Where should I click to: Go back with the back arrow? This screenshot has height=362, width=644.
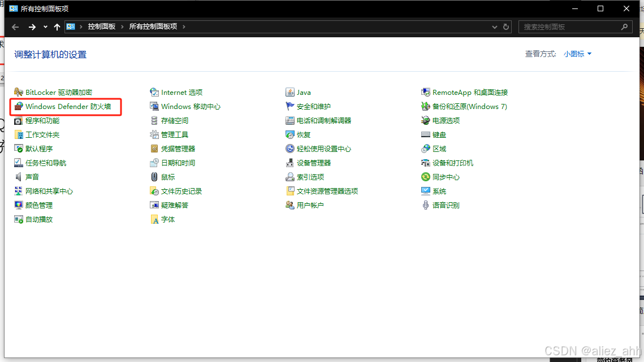click(16, 27)
